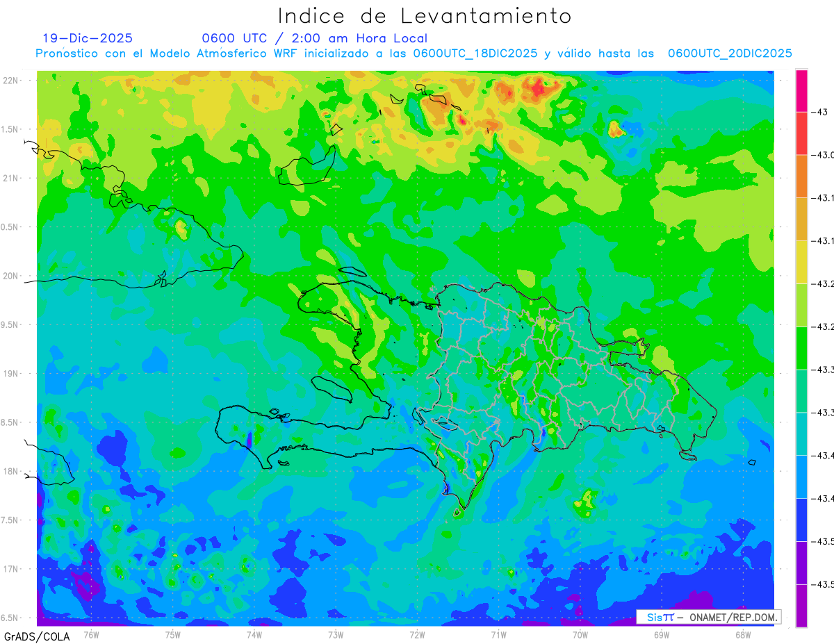The width and height of the screenshot is (834, 644).
Task: Click the '19N' latitude label
Action: click(x=12, y=374)
